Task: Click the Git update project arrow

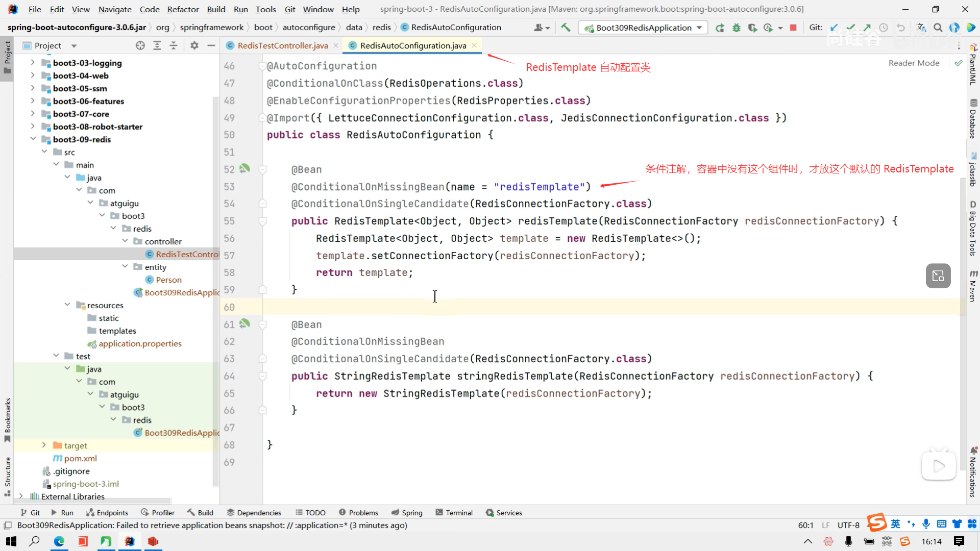Action: click(x=834, y=28)
